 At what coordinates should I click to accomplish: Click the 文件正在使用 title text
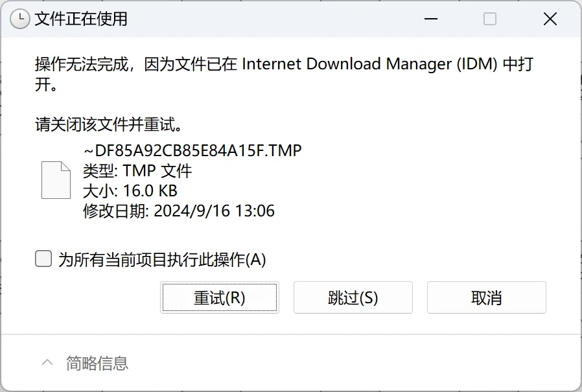click(x=81, y=19)
